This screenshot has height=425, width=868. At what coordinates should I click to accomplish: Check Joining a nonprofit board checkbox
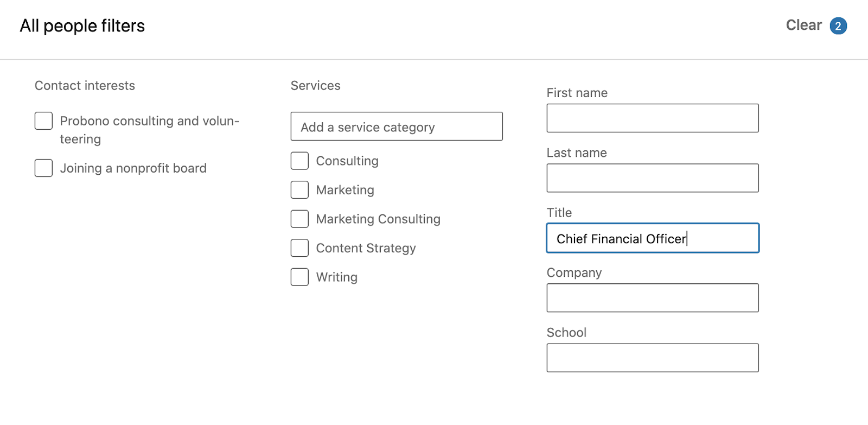point(44,168)
